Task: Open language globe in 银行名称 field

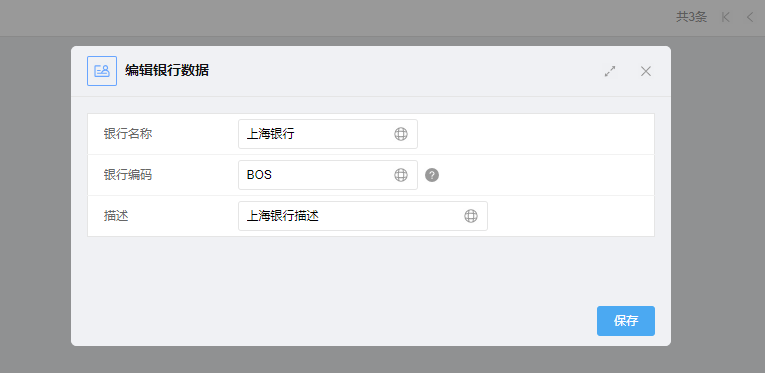Action: tap(401, 134)
